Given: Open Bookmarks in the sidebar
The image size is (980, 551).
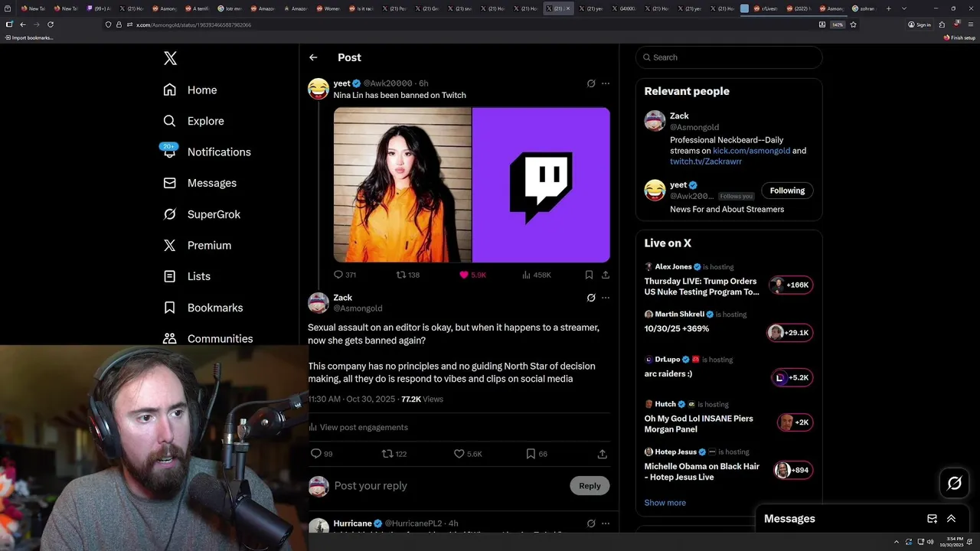Looking at the screenshot, I should click(203, 308).
